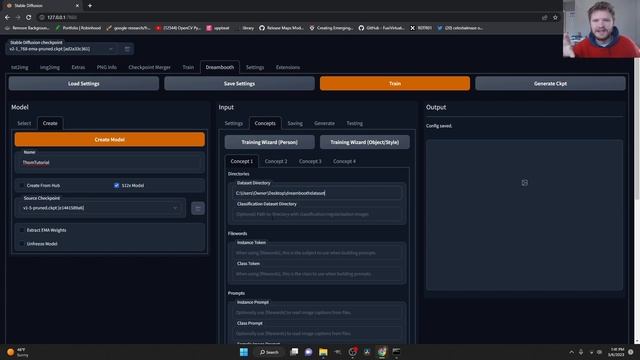Enable the Unfreeze Model checkbox

point(22,244)
